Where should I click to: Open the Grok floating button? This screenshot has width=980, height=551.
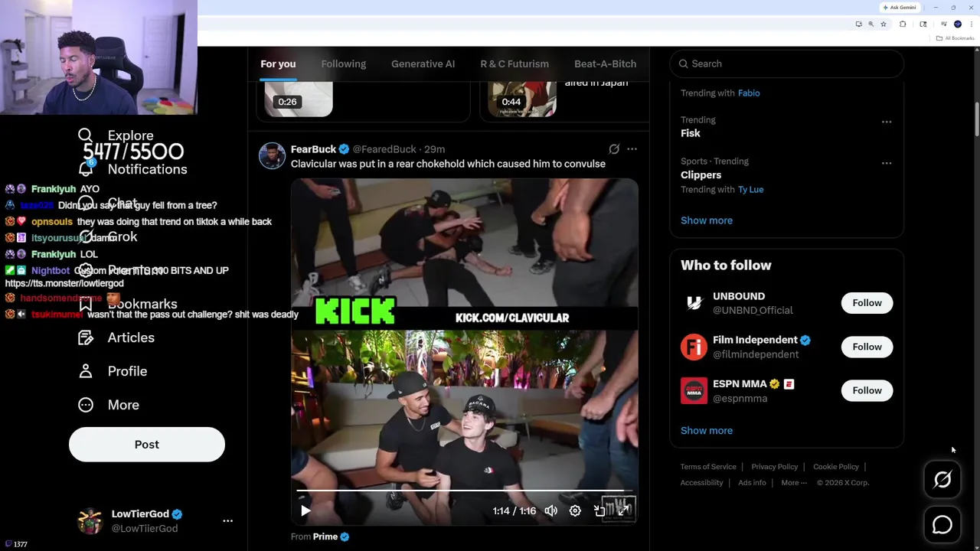pyautogui.click(x=942, y=480)
